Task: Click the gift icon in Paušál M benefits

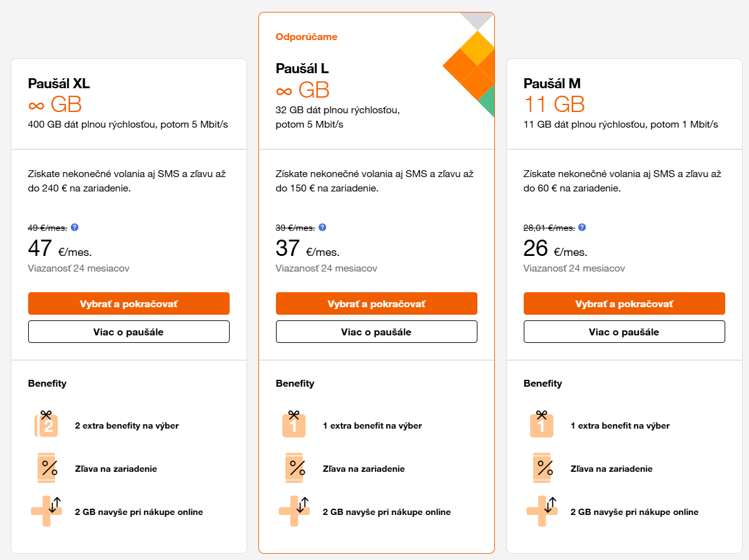Action: (x=541, y=424)
